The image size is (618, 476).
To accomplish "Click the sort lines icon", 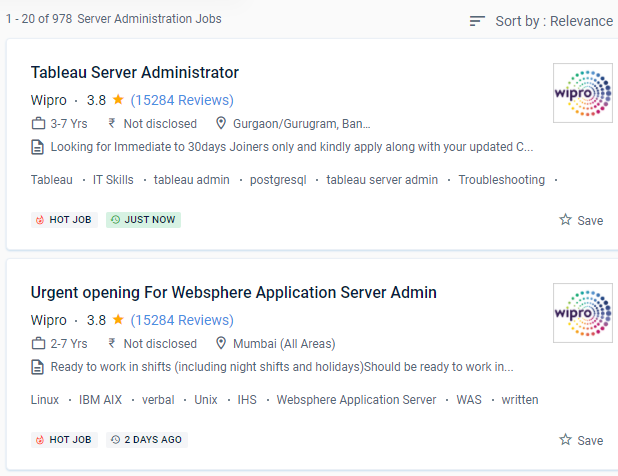I will 477,21.
